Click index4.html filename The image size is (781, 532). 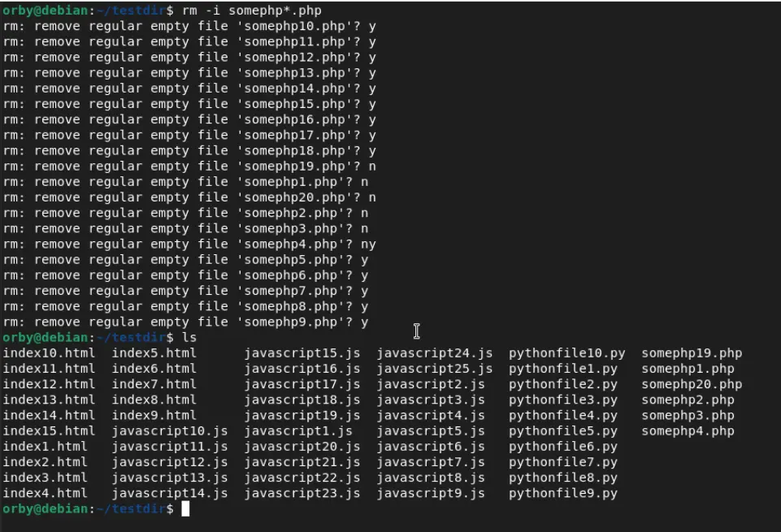(x=45, y=493)
